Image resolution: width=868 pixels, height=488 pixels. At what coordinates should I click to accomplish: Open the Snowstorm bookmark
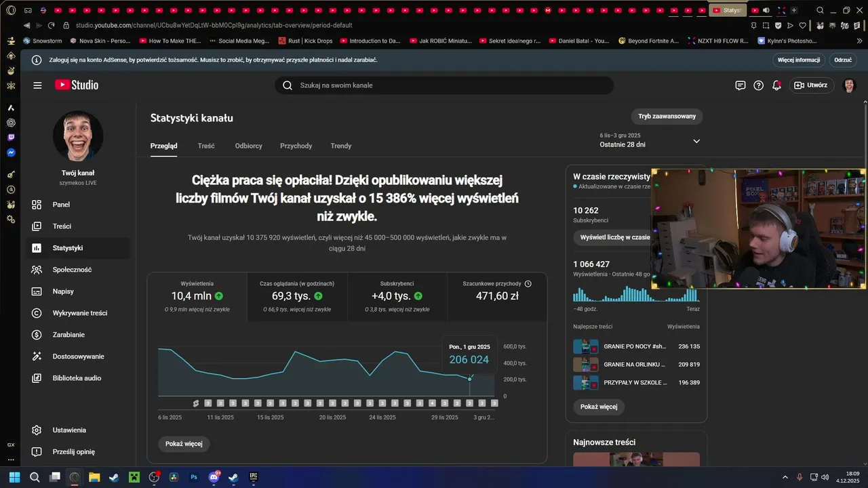(x=43, y=41)
